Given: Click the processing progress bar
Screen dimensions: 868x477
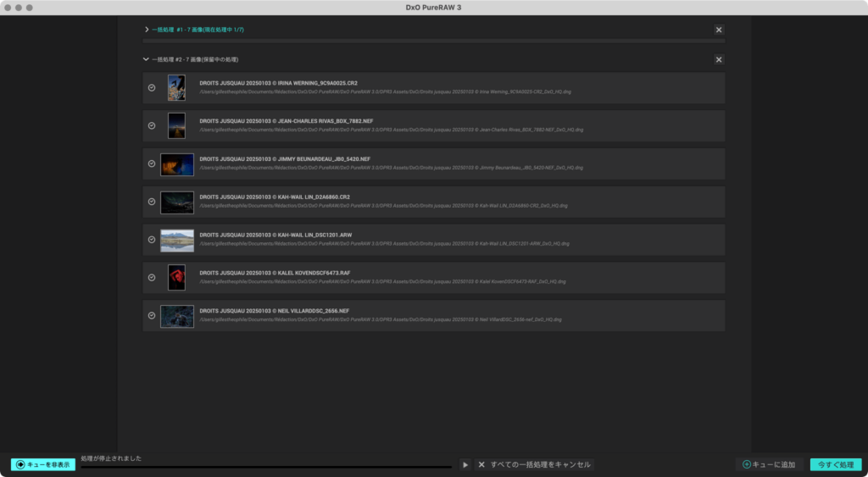Looking at the screenshot, I should [x=266, y=467].
